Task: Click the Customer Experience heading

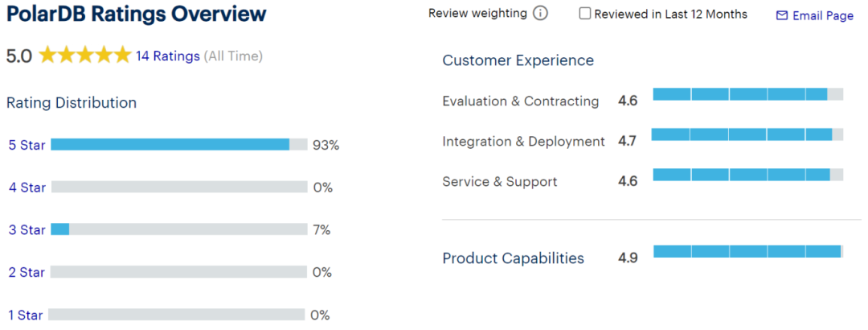Action: 518,60
